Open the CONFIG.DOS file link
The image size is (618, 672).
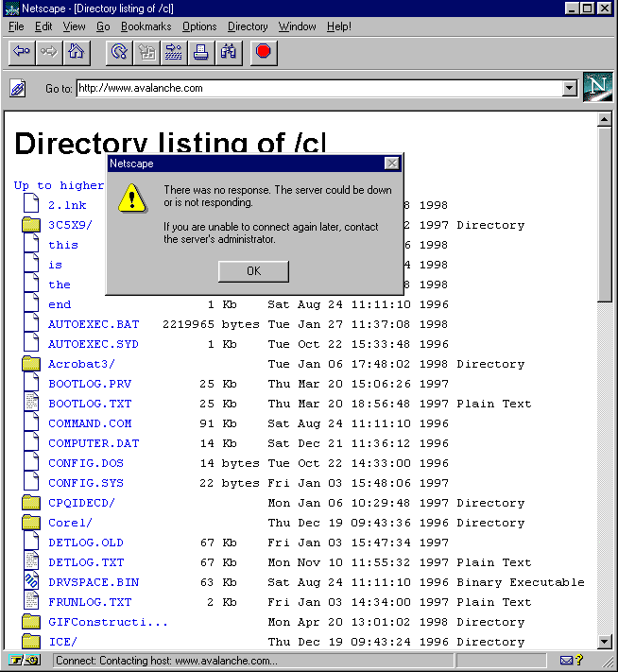point(86,463)
